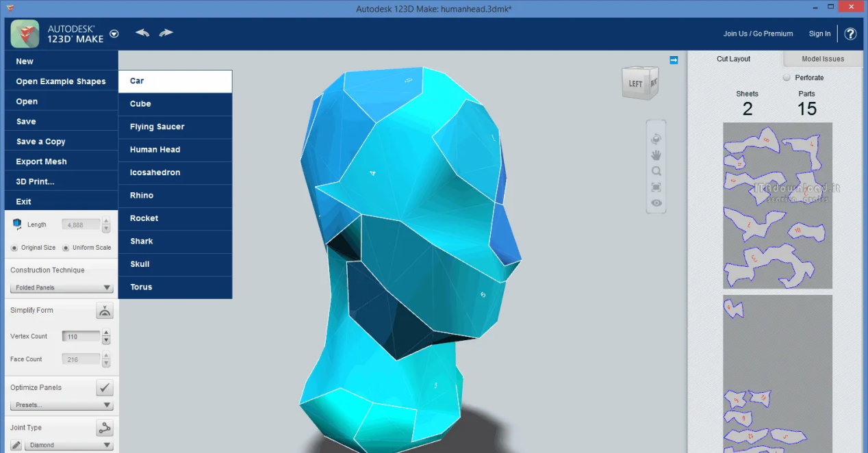868x453 pixels.
Task: Click the pencil edit icon beside Diamond
Action: [16, 445]
